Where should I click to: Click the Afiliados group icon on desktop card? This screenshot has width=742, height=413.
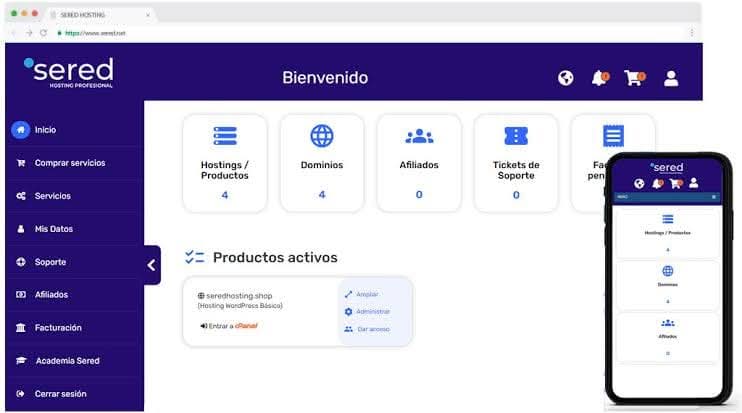419,136
